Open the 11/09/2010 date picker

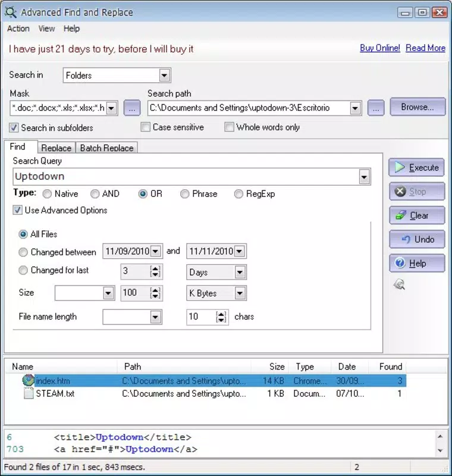pyautogui.click(x=155, y=251)
